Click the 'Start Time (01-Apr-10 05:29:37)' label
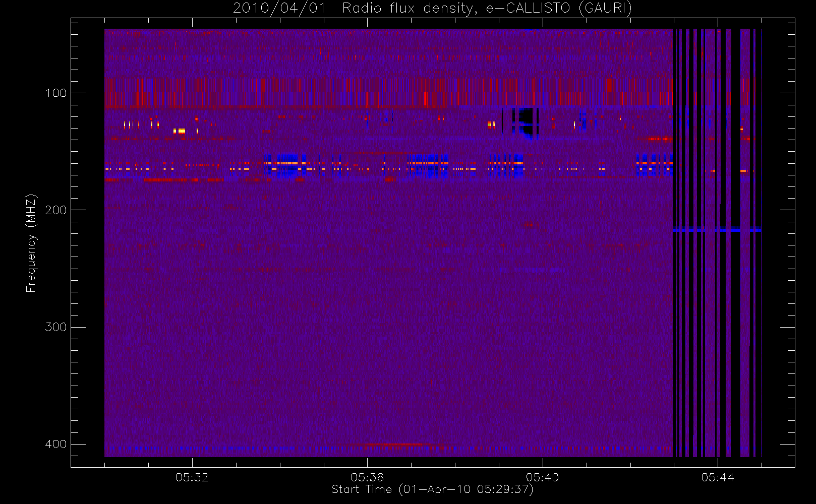 tap(432, 489)
